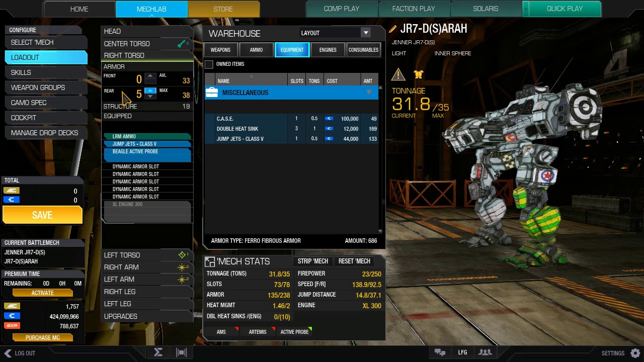The height and width of the screenshot is (362, 644).
Task: Open the settings gear icon
Action: tap(635, 353)
